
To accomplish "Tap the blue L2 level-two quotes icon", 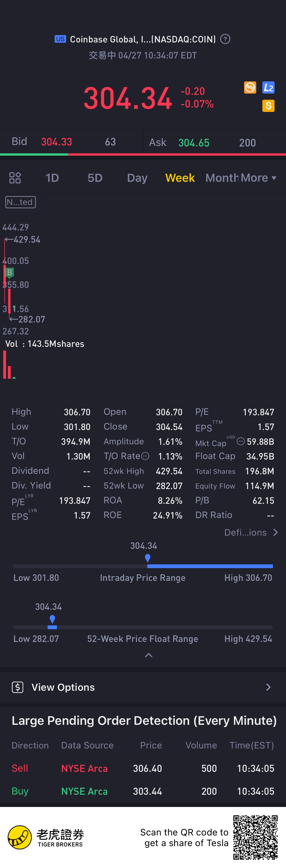I will [268, 88].
